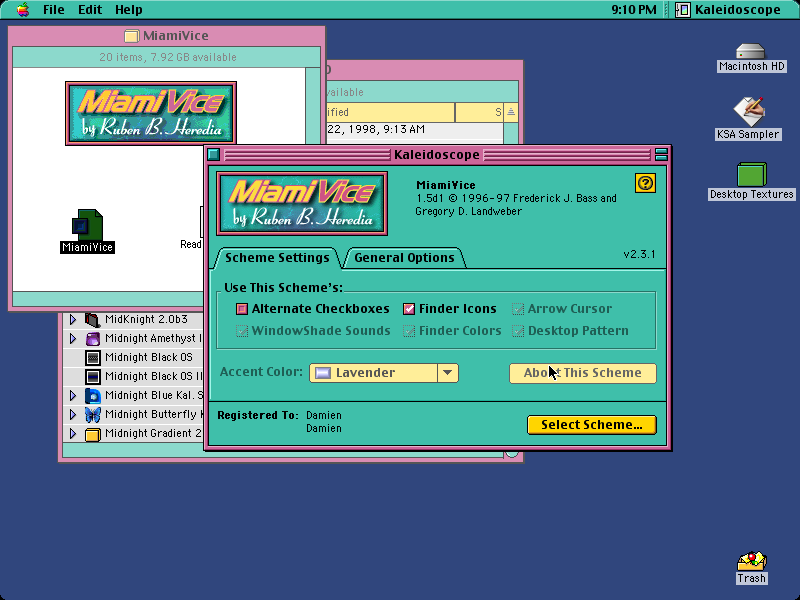Screen dimensions: 800x600
Task: Click the Kaleidoscope window collapse box
Action: (661, 154)
